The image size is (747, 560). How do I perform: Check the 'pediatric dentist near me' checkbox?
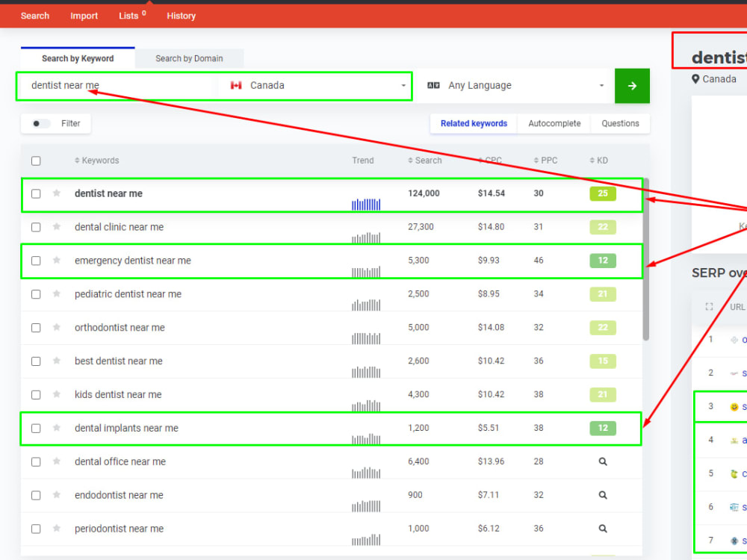point(36,294)
